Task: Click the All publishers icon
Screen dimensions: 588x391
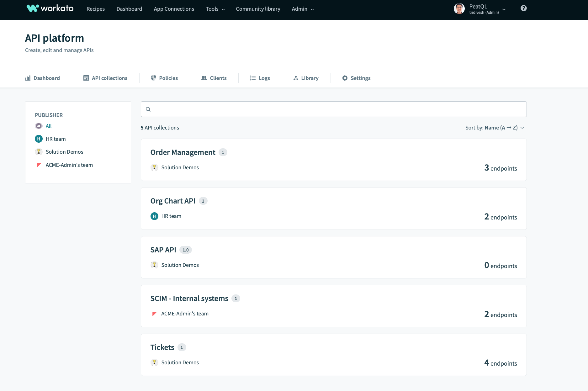Action: click(x=39, y=126)
